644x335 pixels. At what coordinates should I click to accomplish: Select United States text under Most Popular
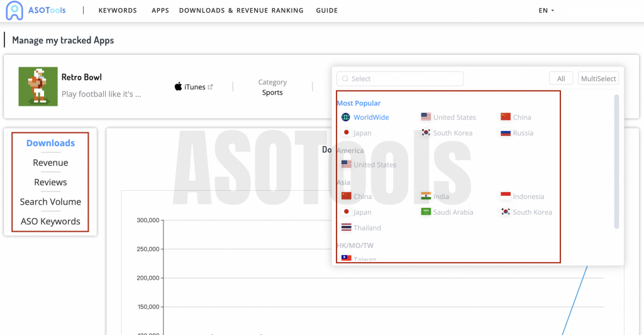pyautogui.click(x=455, y=117)
